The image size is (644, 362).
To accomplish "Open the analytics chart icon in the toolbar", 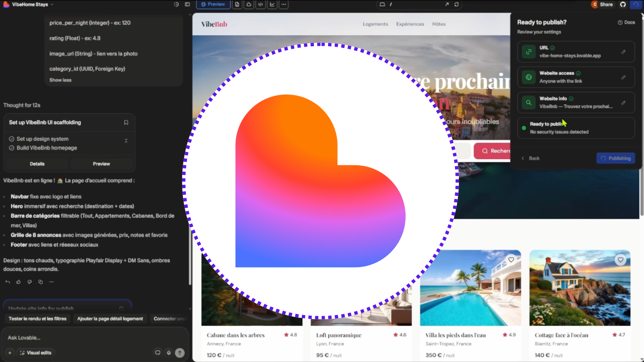I will pos(271,4).
